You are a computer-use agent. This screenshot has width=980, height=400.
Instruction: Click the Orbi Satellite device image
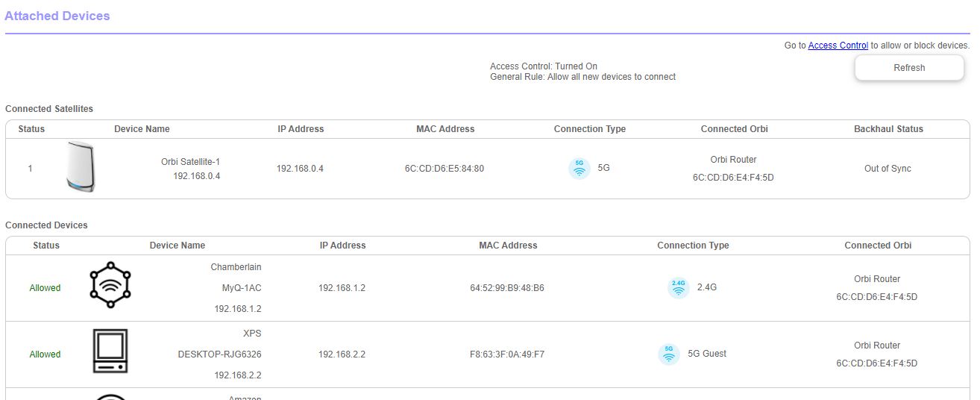[80, 167]
